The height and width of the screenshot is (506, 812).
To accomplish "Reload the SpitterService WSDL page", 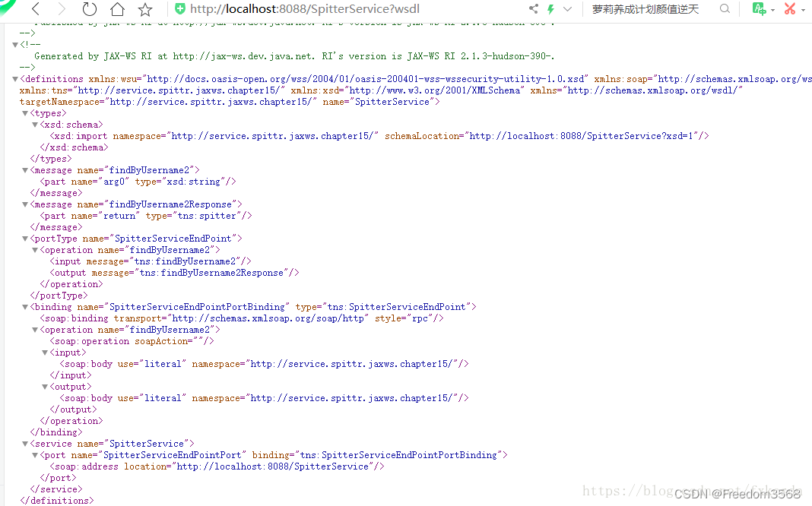I will click(89, 8).
